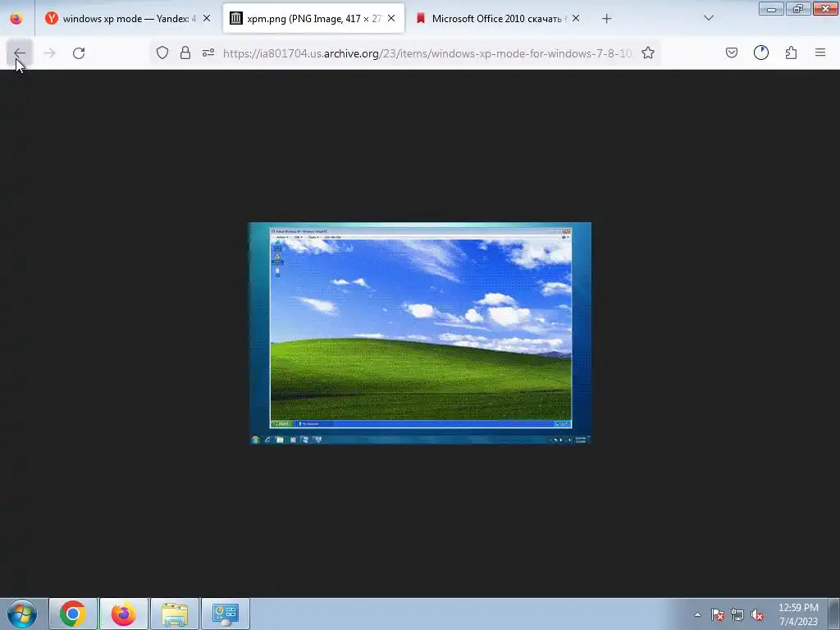The width and height of the screenshot is (840, 630).
Task: Switch to the windows xp mode Yandex tab
Action: point(129,19)
